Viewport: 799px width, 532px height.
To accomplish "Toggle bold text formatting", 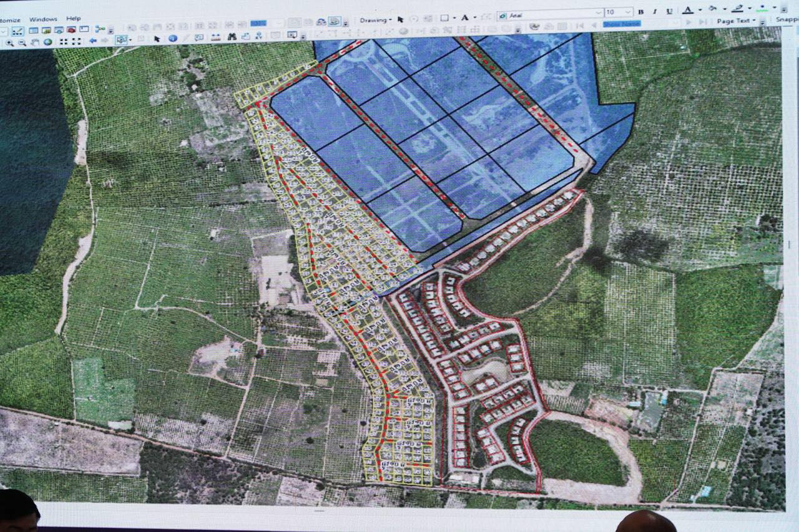I will [640, 12].
